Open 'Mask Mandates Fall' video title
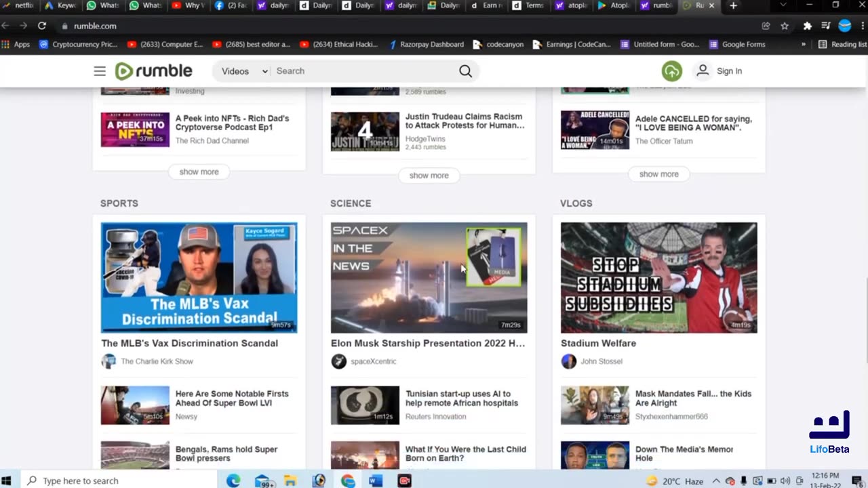868x488 pixels. [694, 399]
